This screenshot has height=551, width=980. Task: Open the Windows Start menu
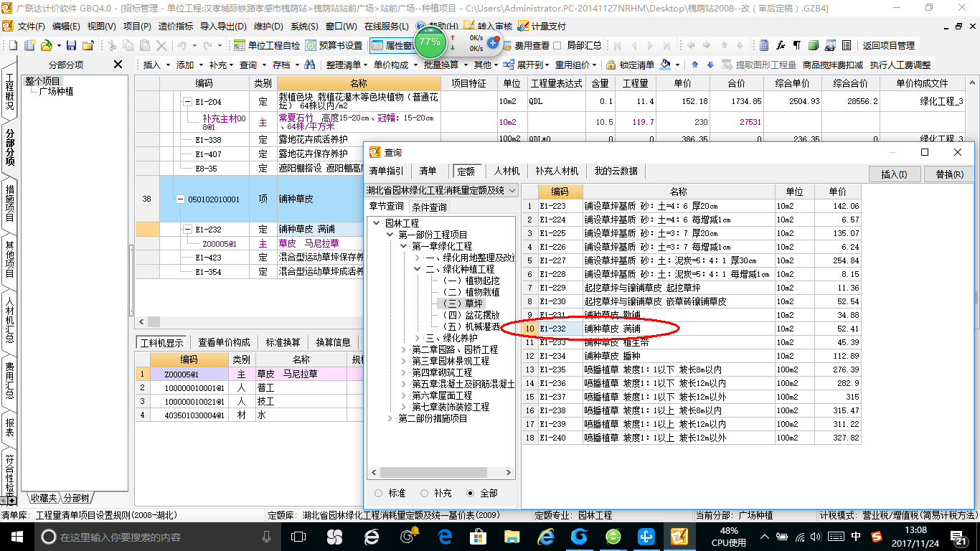click(17, 537)
